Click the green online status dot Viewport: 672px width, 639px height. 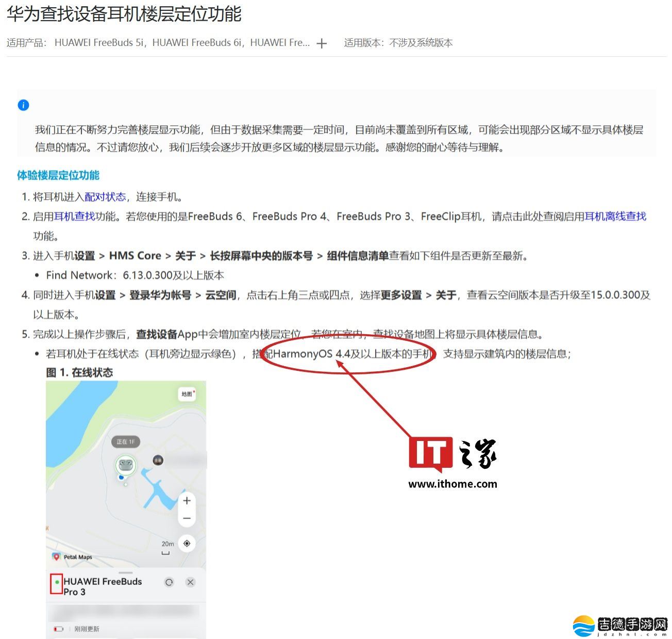click(57, 582)
